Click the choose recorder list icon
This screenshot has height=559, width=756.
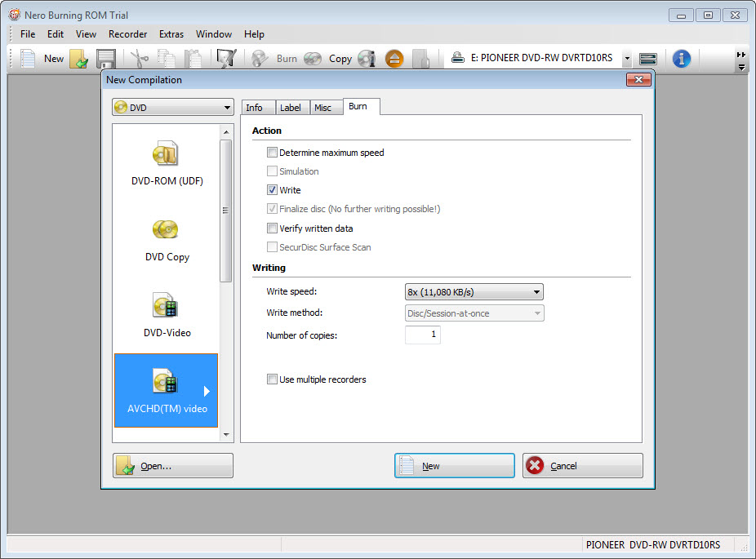coord(647,59)
